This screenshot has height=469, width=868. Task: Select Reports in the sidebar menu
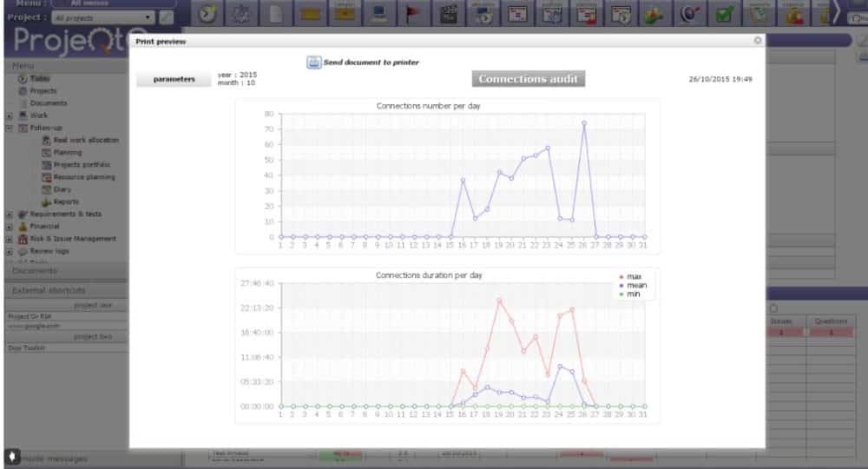66,201
